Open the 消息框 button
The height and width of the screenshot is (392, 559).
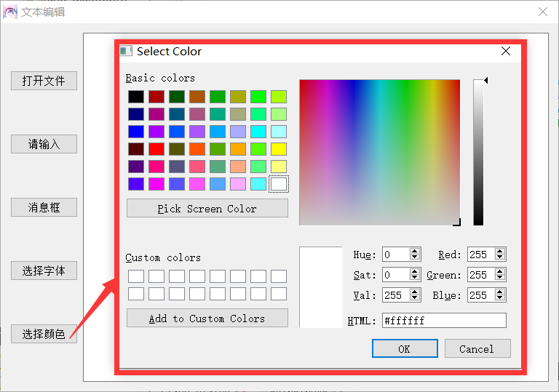(x=44, y=207)
